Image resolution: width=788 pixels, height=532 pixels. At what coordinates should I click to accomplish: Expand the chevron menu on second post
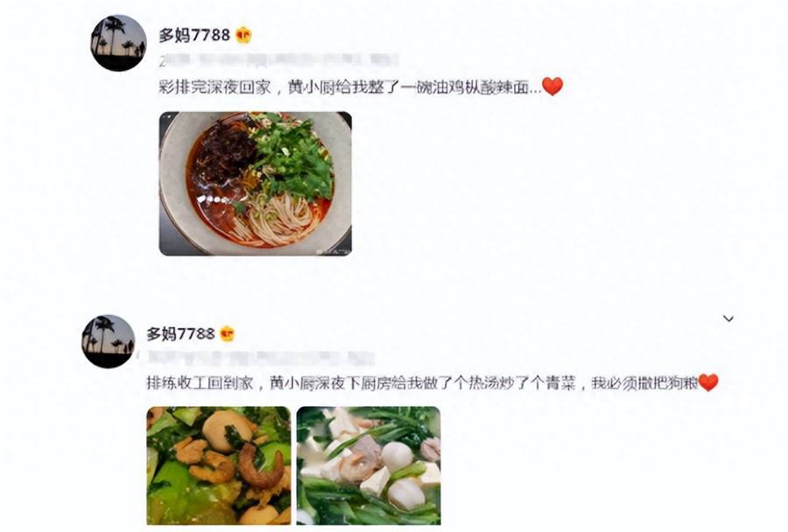click(728, 318)
